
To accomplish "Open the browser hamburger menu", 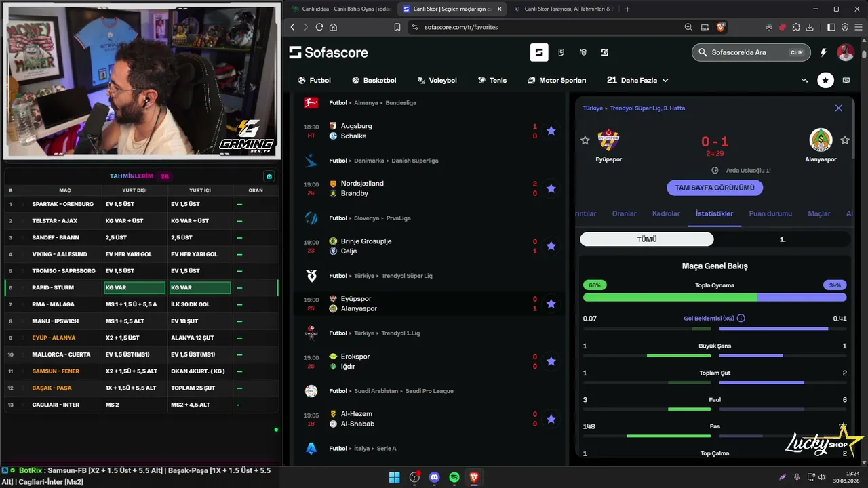I will pos(858,27).
